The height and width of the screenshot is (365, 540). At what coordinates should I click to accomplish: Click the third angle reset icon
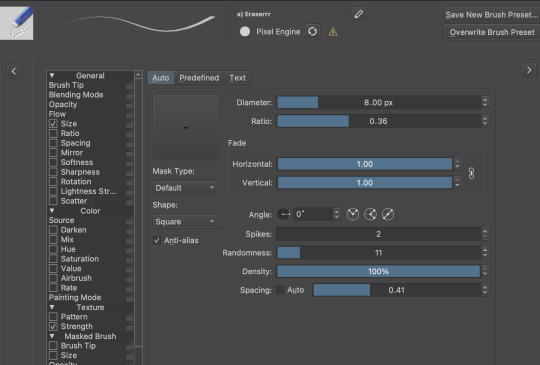[x=388, y=214]
